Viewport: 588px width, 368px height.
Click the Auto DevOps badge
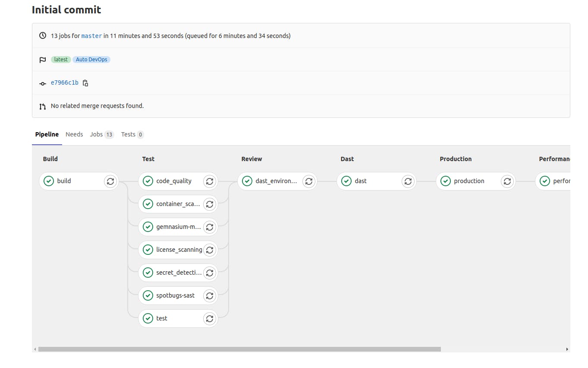pyautogui.click(x=91, y=59)
